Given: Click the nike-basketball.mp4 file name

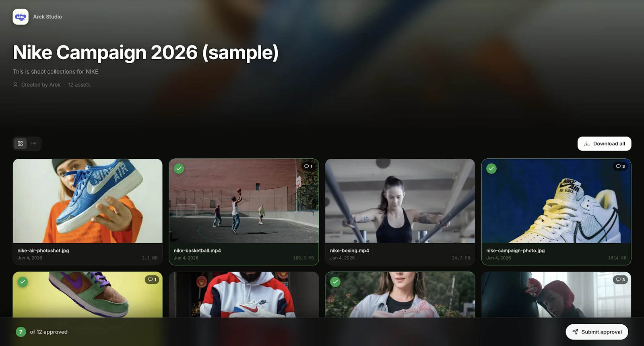Looking at the screenshot, I should (197, 251).
